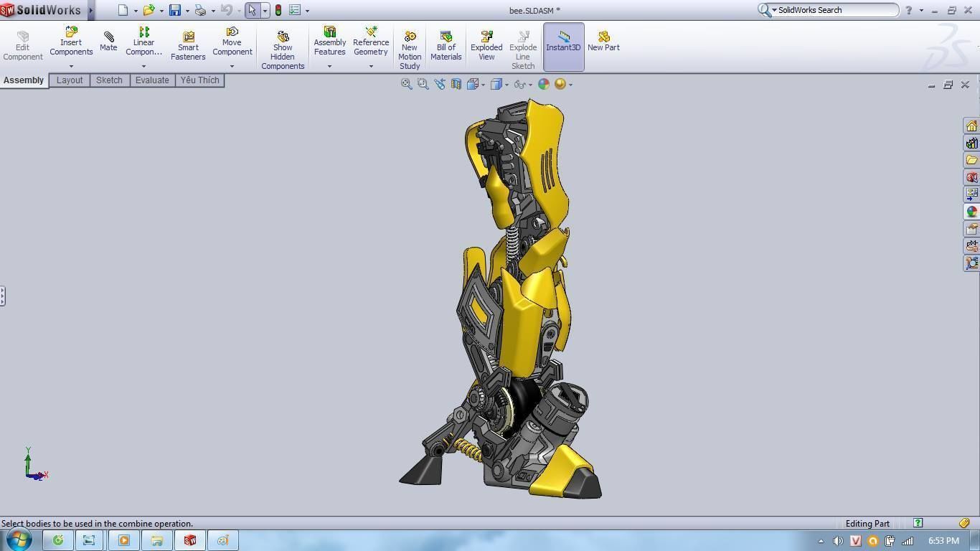Viewport: 980px width, 551px height.
Task: Expand the Select tool dropdown arrow
Action: tap(265, 11)
